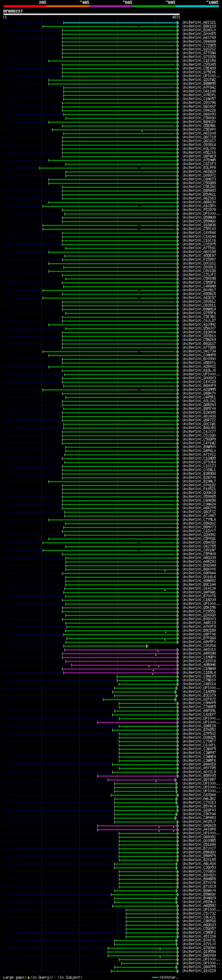222x980 pixels.
Task: Select the UniRef100_C9N1V5 label
Action: (199, 677)
